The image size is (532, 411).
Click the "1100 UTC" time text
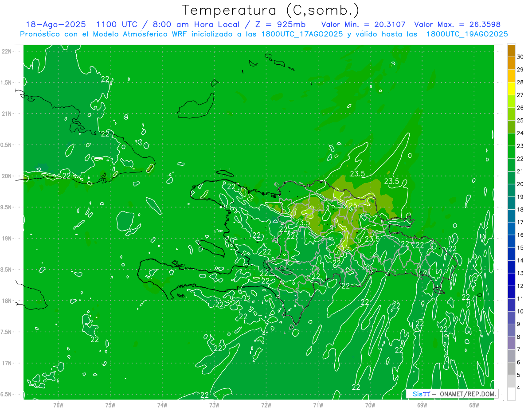[x=117, y=25]
